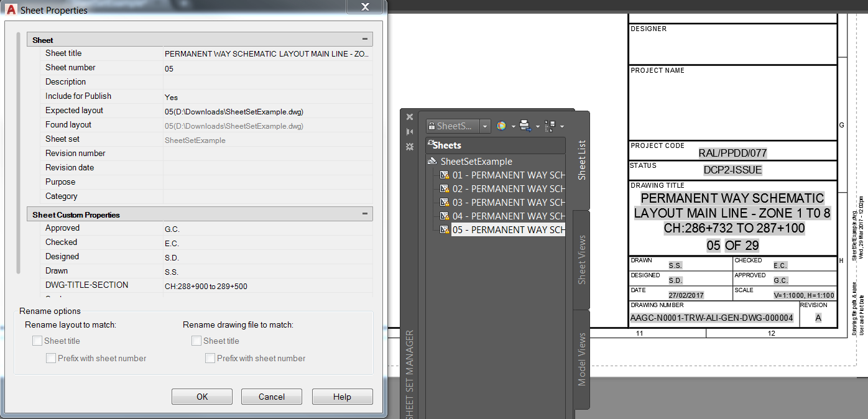Open the locked SheetS... sheet set dropdown
This screenshot has height=419, width=868.
coord(485,126)
